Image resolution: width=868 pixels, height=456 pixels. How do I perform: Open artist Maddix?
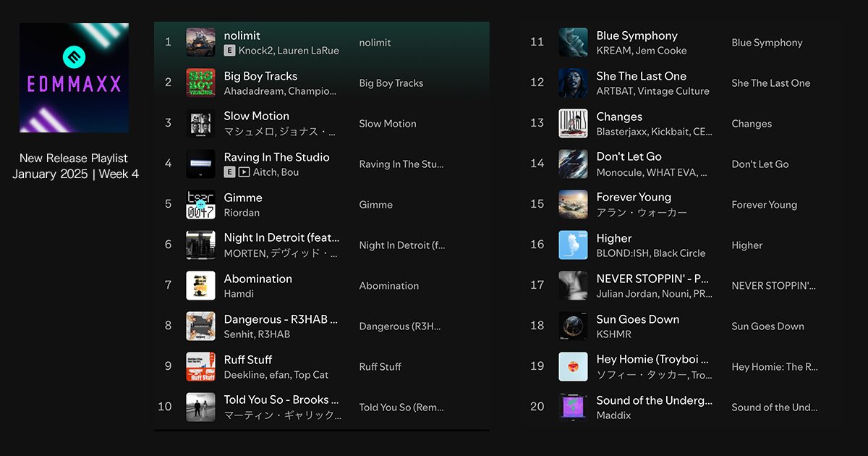coord(614,415)
